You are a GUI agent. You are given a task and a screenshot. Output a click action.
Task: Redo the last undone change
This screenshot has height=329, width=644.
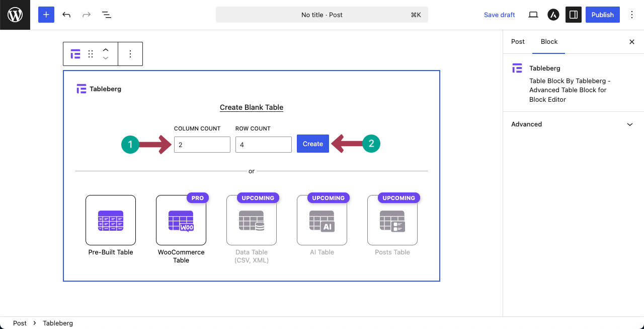87,15
